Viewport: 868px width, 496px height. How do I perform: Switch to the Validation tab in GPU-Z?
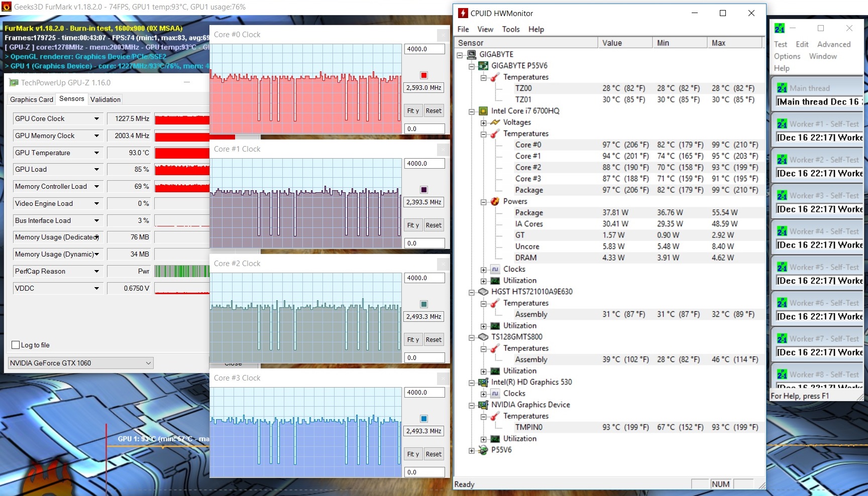click(105, 99)
